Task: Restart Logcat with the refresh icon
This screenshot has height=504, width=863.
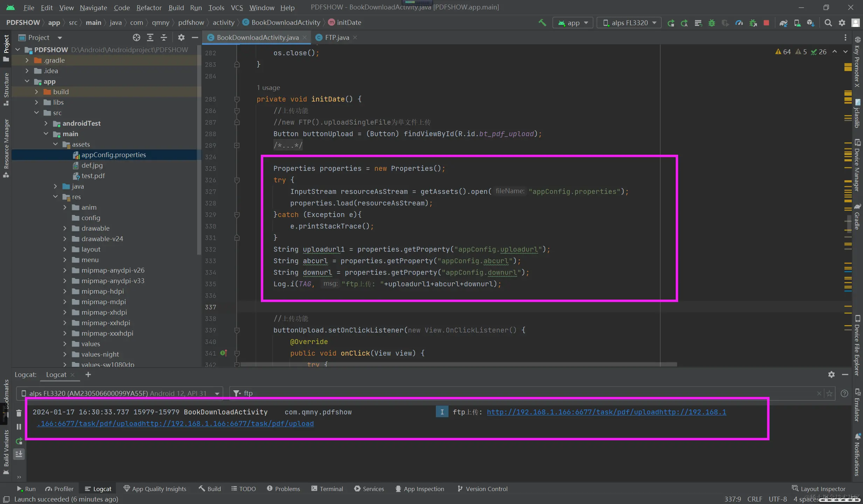Action: pyautogui.click(x=19, y=441)
